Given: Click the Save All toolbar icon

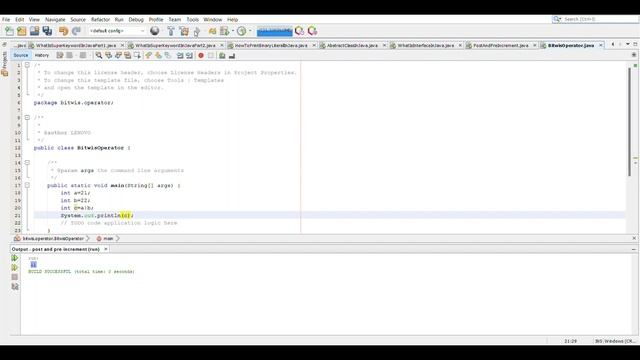Looking at the screenshot, I should (47, 31).
